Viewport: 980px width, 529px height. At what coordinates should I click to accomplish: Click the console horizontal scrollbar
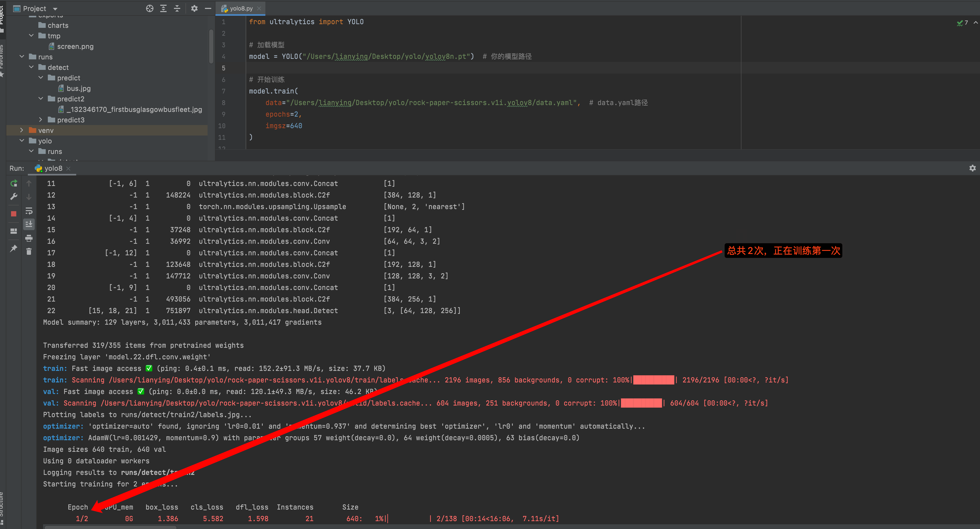tap(110, 527)
